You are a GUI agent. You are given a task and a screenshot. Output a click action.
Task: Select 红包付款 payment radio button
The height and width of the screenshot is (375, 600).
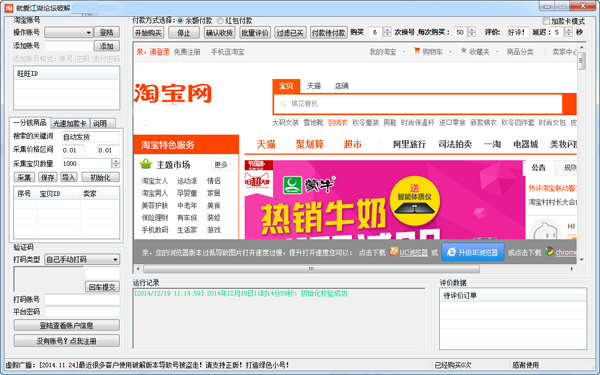[220, 21]
